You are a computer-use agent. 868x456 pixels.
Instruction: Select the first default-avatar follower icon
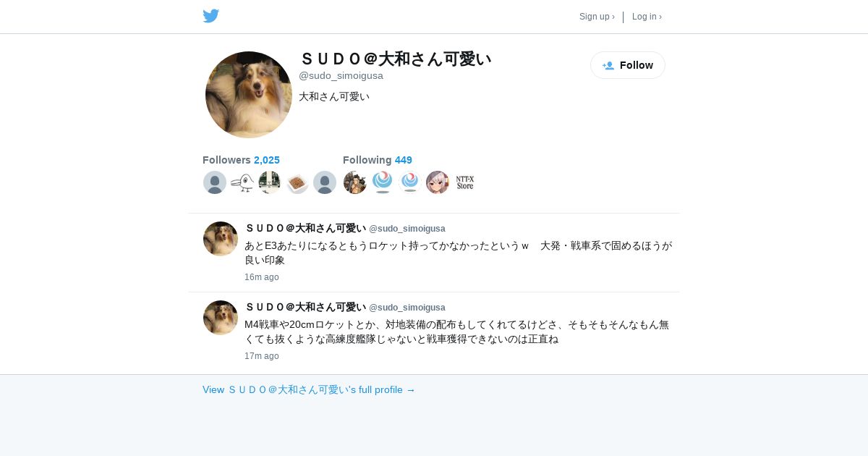click(215, 182)
